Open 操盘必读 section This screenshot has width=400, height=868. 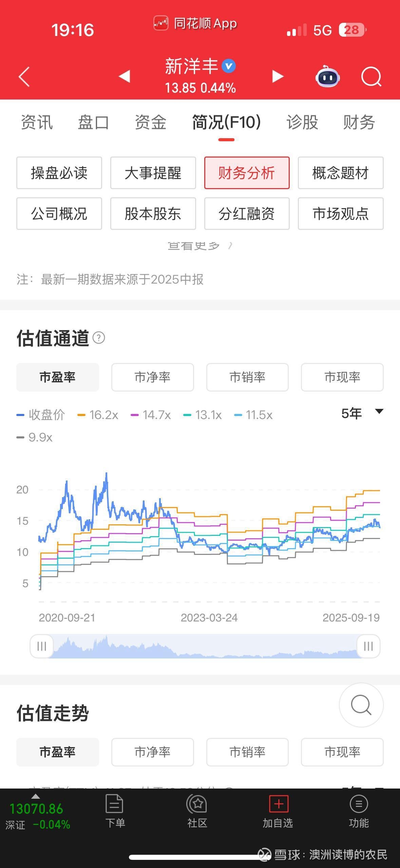coord(59,173)
